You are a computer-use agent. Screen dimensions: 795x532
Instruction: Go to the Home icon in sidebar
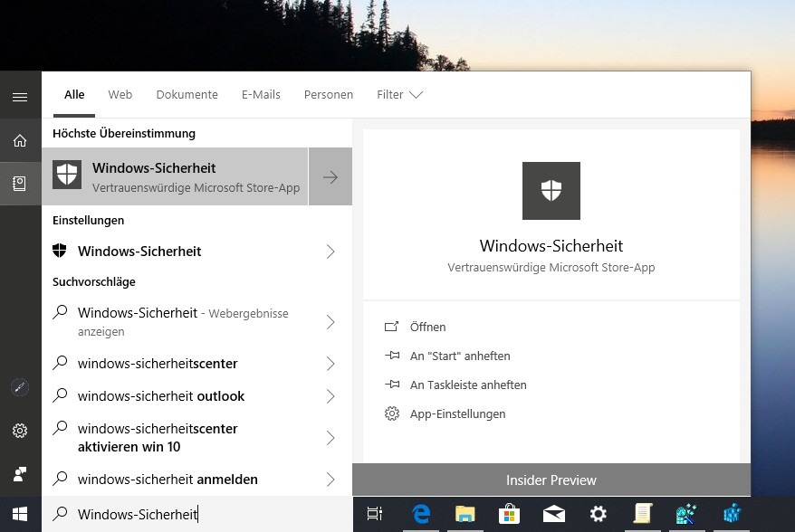pyautogui.click(x=20, y=140)
